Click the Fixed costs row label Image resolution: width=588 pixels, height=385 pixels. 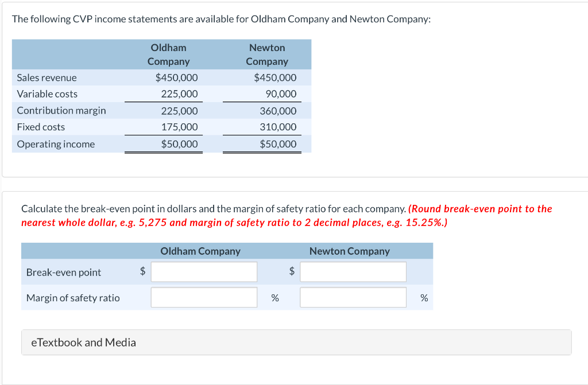[41, 127]
